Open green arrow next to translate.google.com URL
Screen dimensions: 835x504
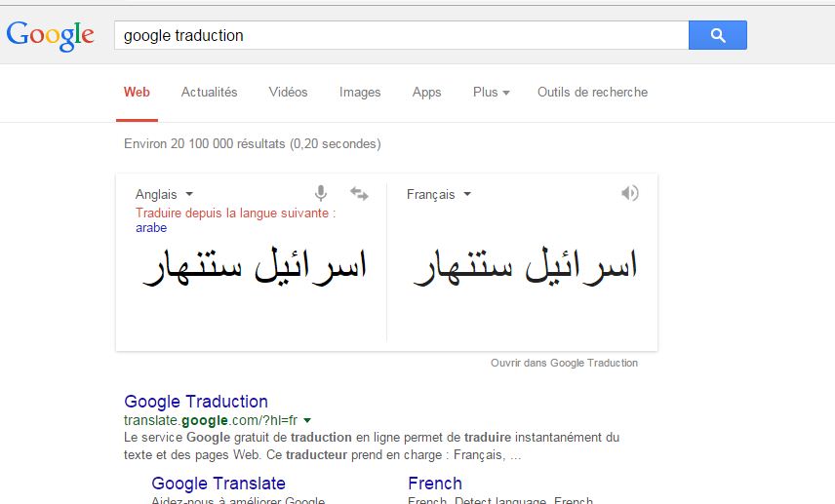pyautogui.click(x=307, y=420)
